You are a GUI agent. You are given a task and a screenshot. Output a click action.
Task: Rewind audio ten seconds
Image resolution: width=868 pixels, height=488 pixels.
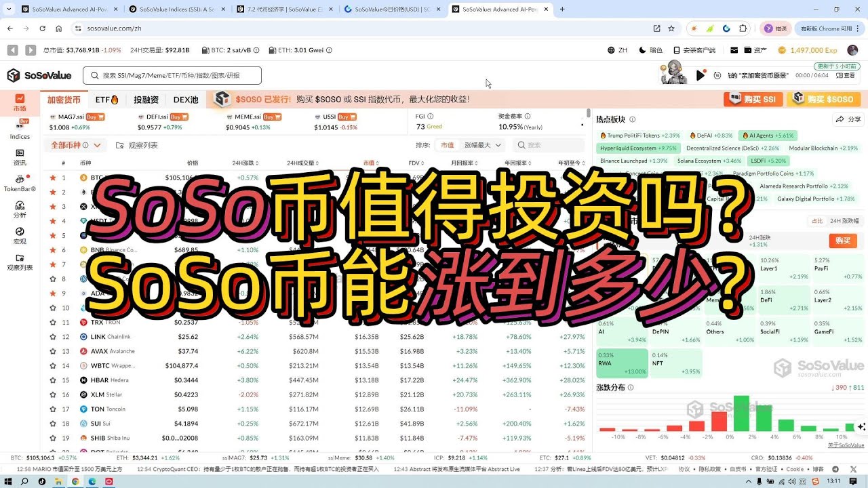[717, 75]
